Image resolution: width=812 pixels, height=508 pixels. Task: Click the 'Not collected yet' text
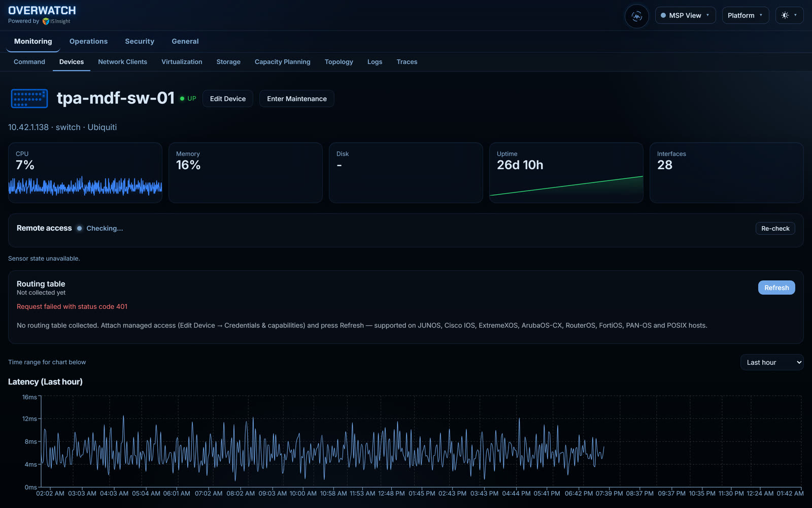pyautogui.click(x=41, y=293)
